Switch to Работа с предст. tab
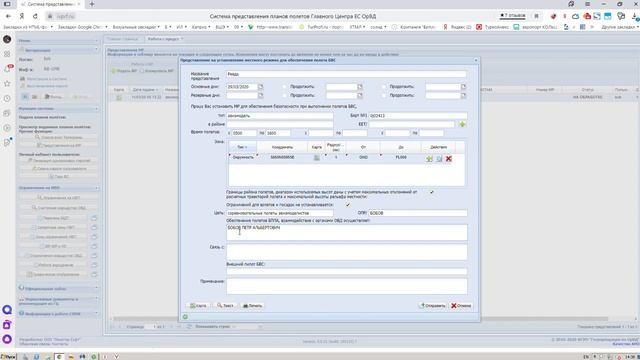This screenshot has height=360, width=640. coord(164,39)
